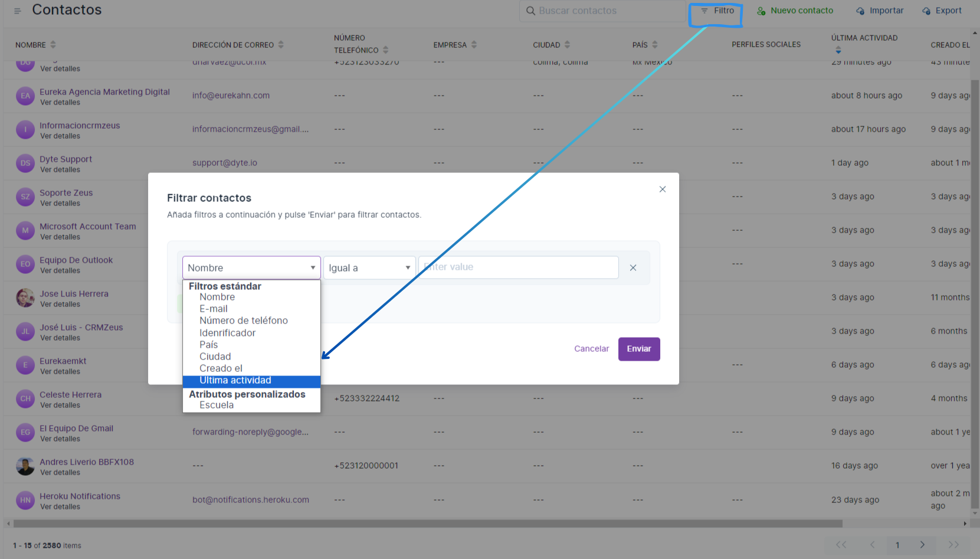Click the Export contacts button

click(x=942, y=11)
